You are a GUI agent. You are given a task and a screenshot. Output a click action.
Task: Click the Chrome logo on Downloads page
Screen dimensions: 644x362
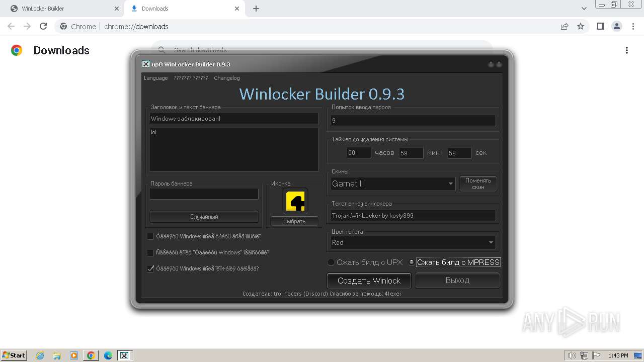tap(17, 50)
